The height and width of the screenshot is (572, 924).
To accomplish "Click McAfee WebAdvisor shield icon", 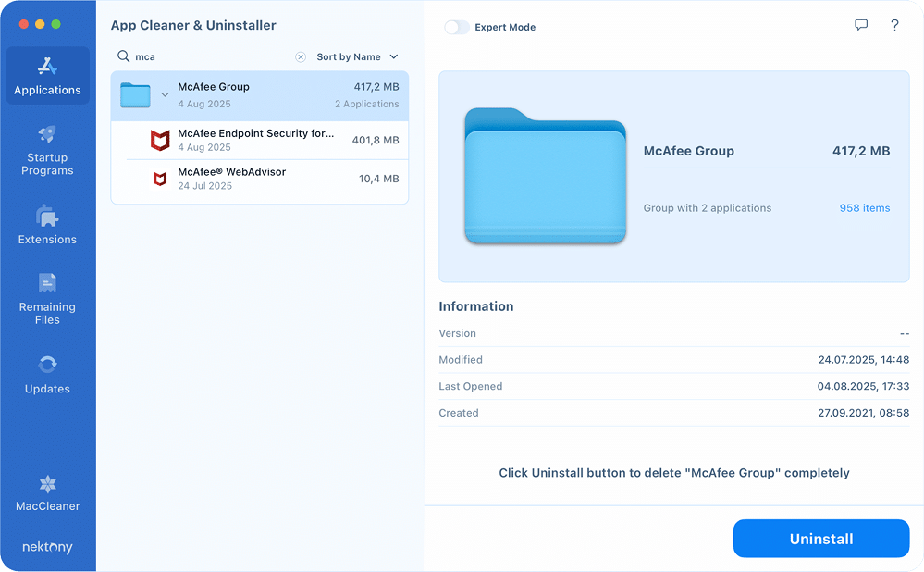I will point(160,179).
